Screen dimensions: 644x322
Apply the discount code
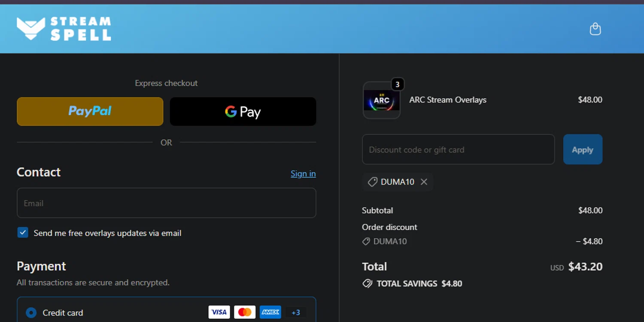click(x=583, y=149)
